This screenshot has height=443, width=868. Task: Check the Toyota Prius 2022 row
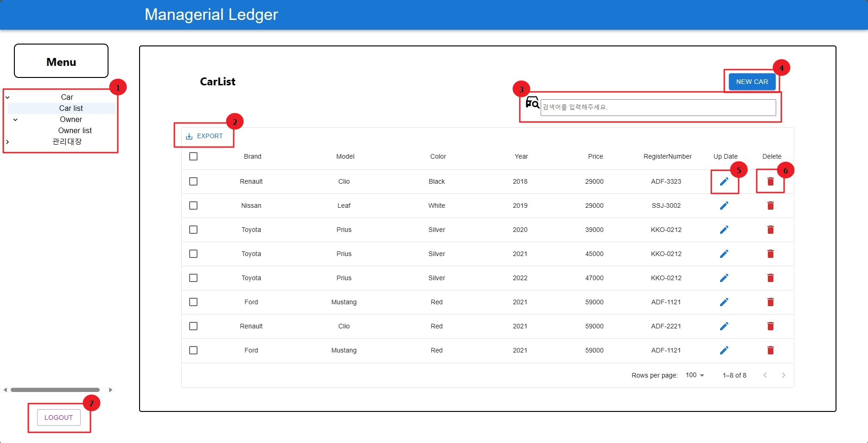point(193,278)
